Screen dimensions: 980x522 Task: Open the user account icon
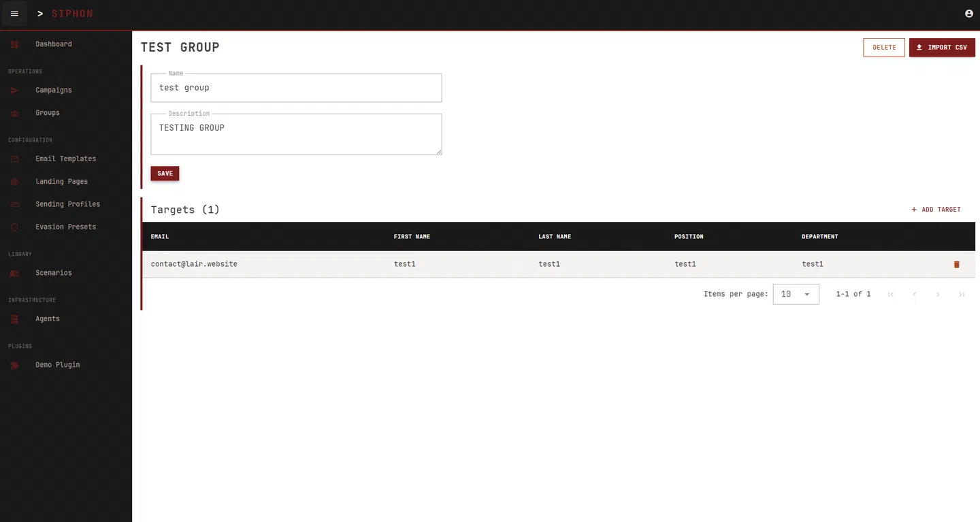[x=969, y=14]
